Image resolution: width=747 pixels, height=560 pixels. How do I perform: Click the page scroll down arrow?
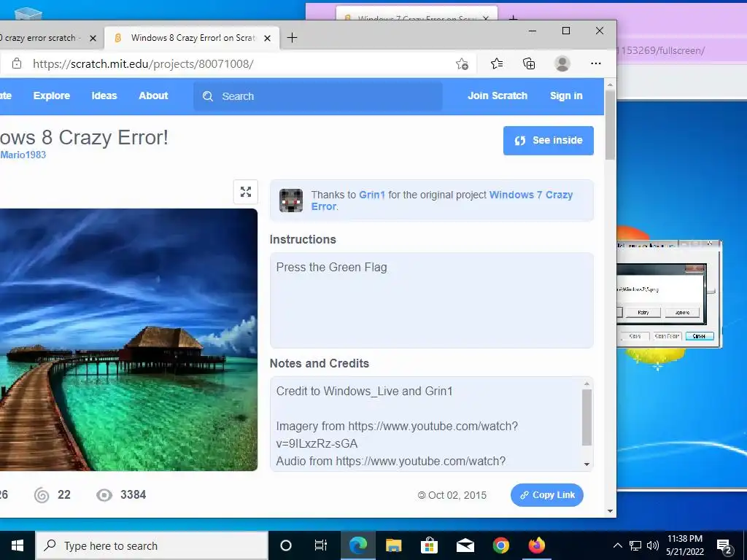(x=610, y=511)
